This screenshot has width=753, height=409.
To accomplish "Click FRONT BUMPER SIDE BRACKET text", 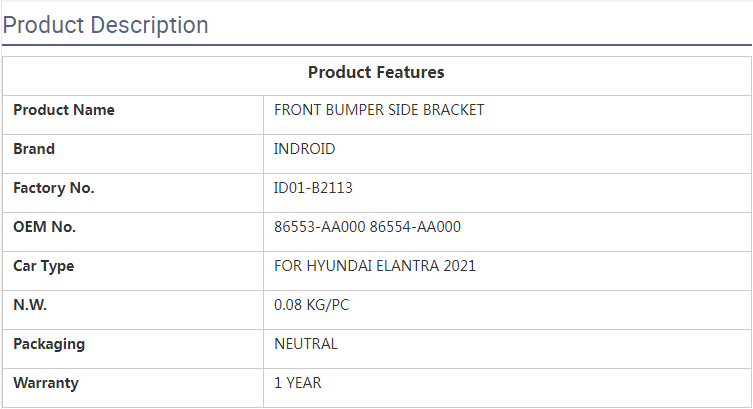I will click(379, 110).
